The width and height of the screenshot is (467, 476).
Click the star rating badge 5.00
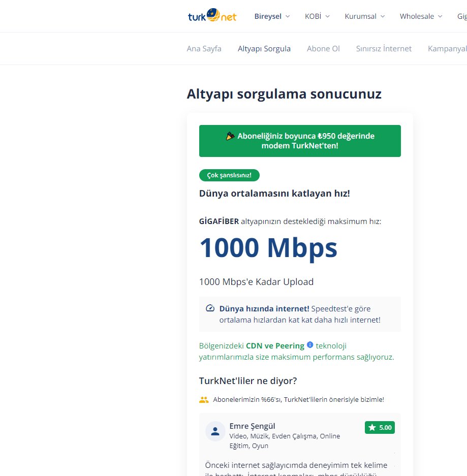(x=380, y=427)
